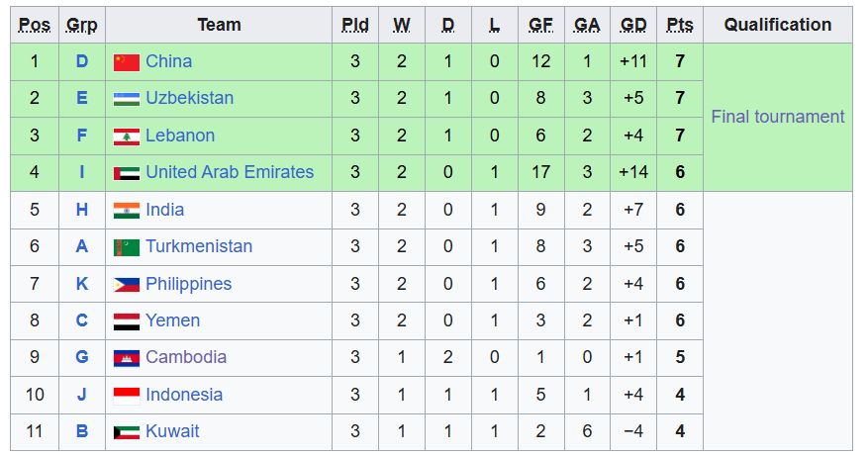Open the Yemen team link
Image resolution: width=868 pixels, height=456 pixels.
(x=173, y=320)
